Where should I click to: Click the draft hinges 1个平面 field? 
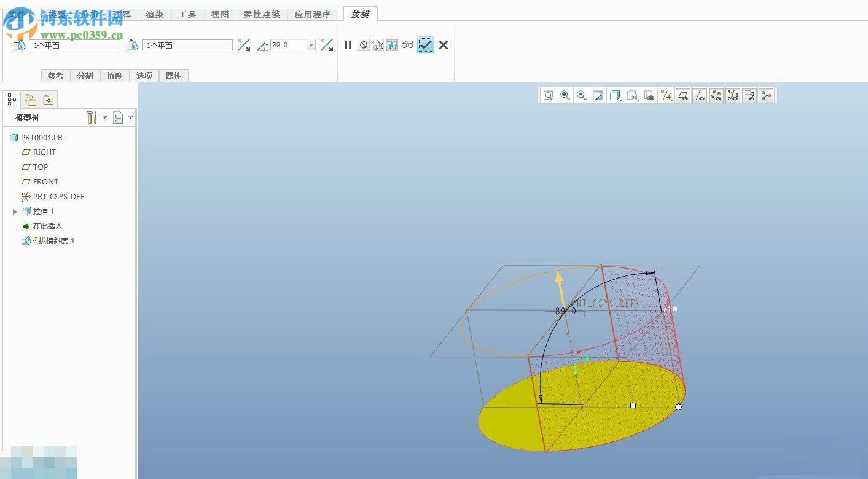[74, 46]
